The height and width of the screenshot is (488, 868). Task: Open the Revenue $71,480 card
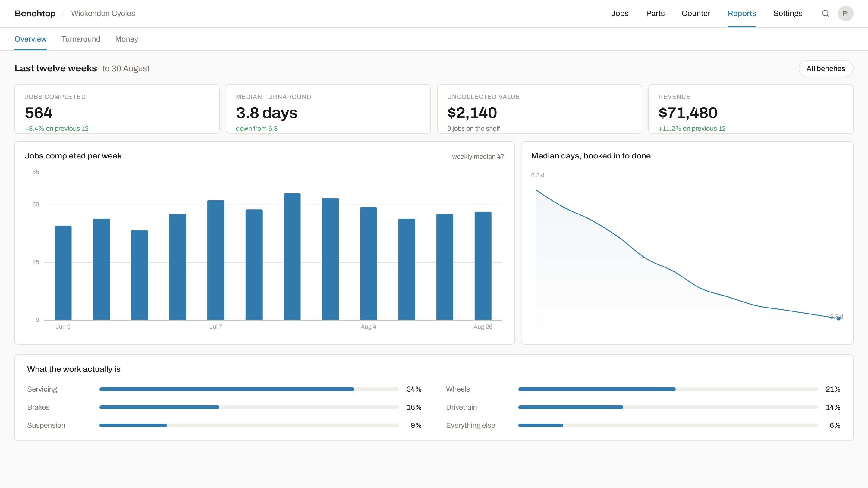coord(751,109)
